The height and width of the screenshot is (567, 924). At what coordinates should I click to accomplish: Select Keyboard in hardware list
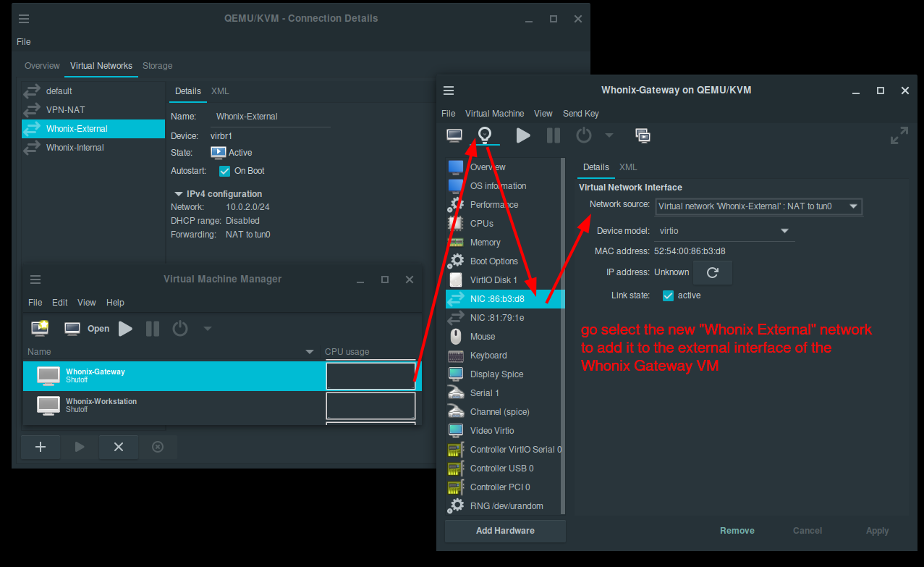[504, 356]
